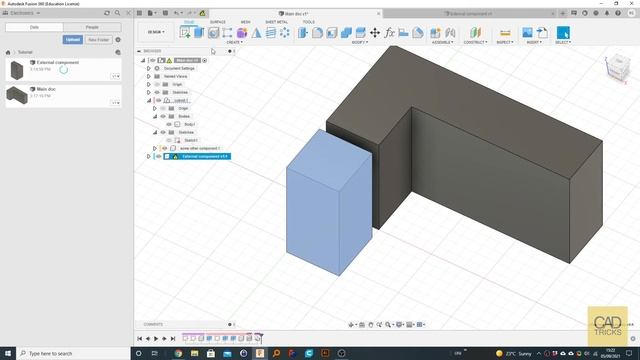The image size is (640, 360).
Task: Switch to External component document tab
Action: click(468, 13)
